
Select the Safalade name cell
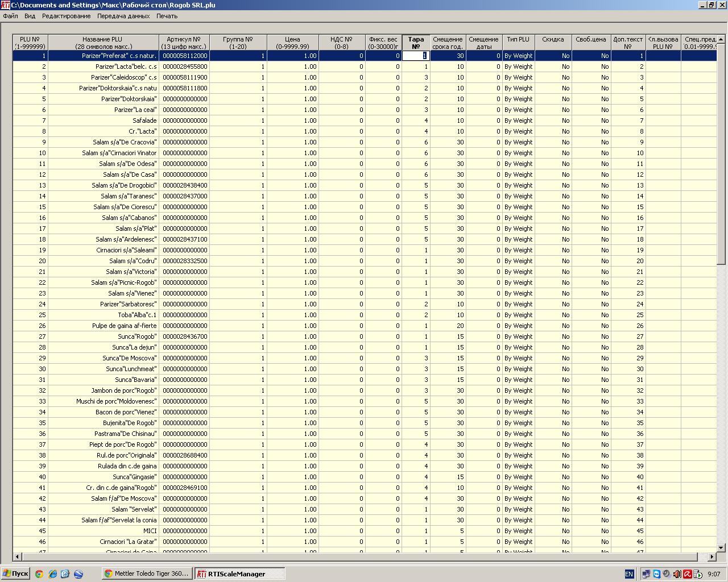click(x=103, y=120)
